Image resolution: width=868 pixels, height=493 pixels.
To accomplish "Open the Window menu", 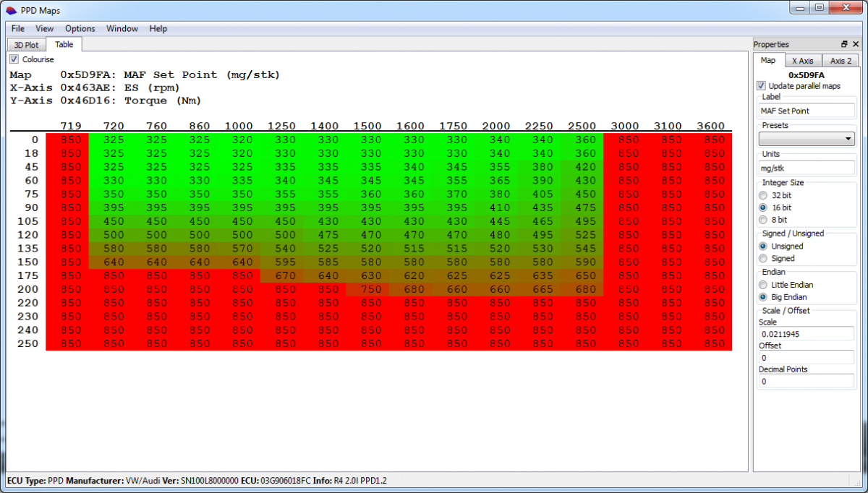I will (122, 29).
